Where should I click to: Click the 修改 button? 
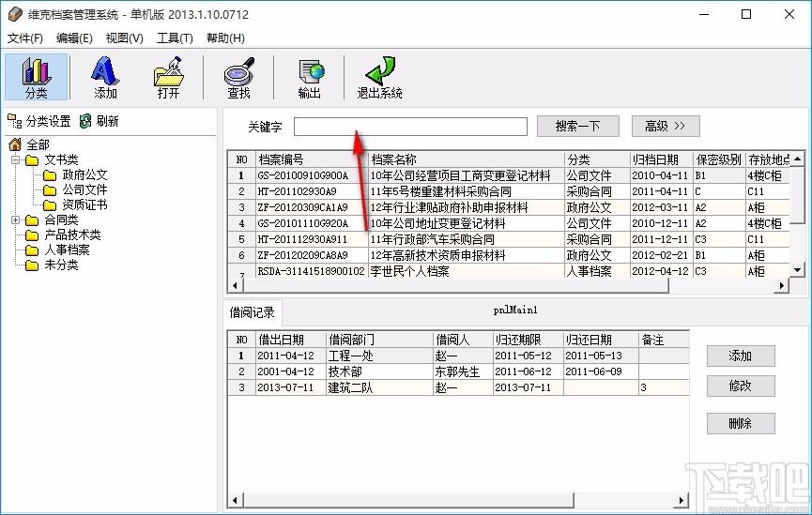(741, 386)
